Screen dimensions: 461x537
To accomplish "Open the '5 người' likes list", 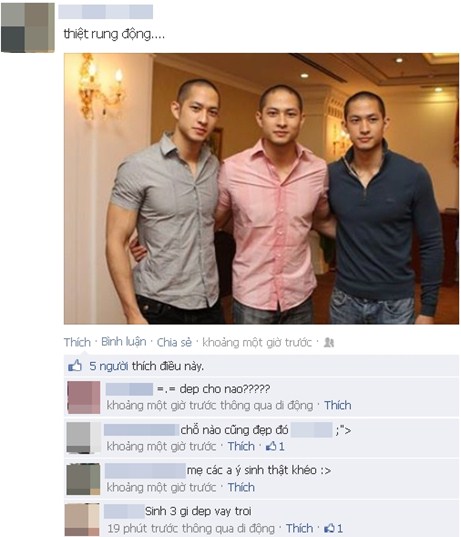I will pyautogui.click(x=109, y=366).
